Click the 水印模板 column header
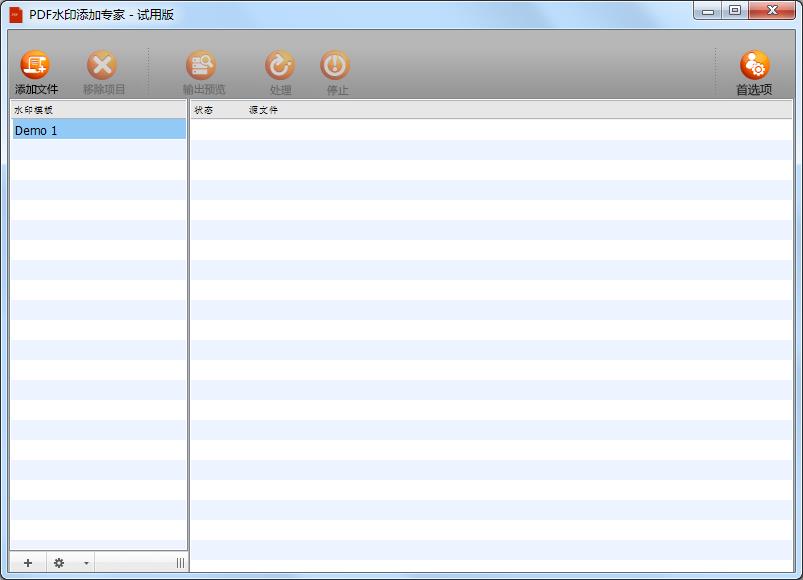 [99, 110]
